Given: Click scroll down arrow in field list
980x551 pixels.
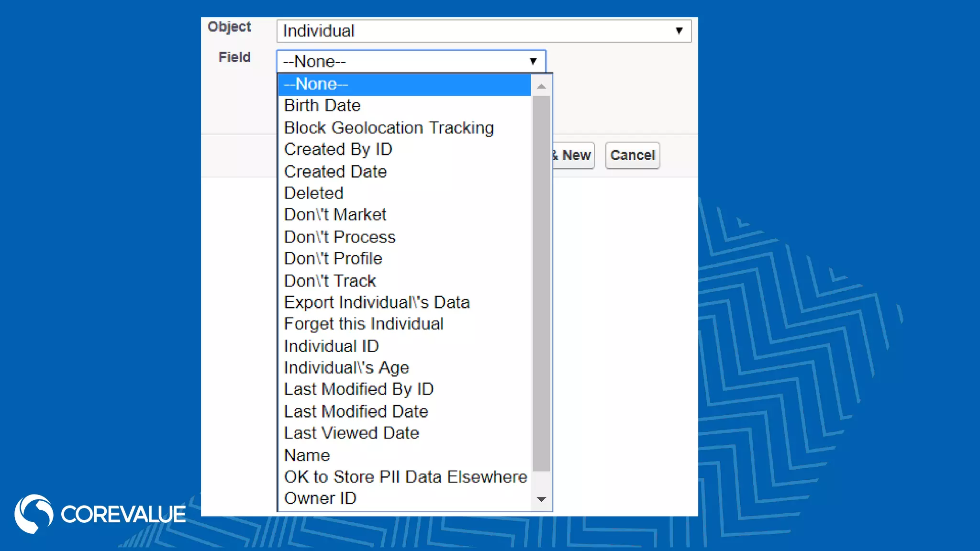Looking at the screenshot, I should coord(541,499).
